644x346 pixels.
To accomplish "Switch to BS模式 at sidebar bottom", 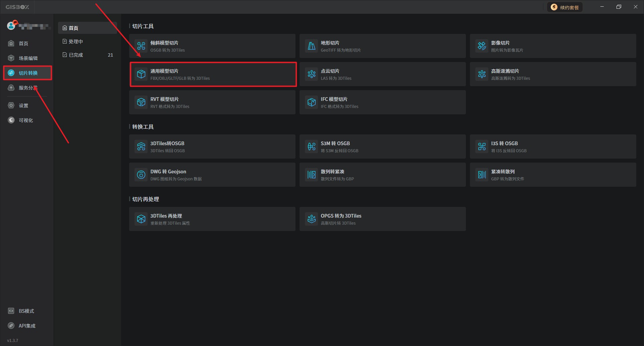I will click(x=26, y=311).
